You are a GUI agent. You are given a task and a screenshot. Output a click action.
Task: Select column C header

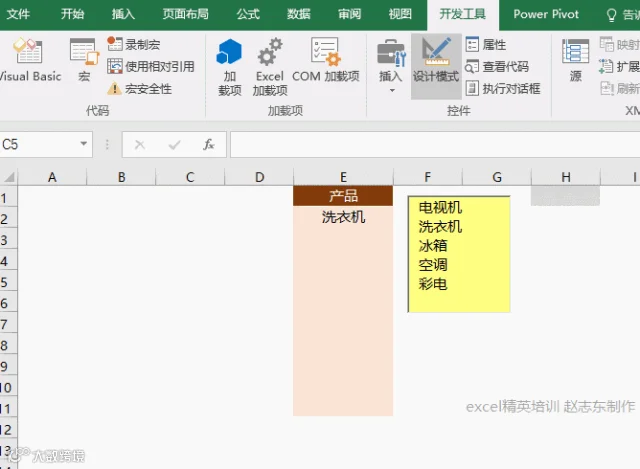(190, 177)
